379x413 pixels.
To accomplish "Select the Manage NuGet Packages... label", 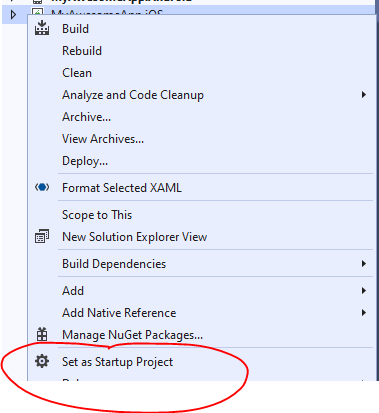I will pyautogui.click(x=132, y=335).
